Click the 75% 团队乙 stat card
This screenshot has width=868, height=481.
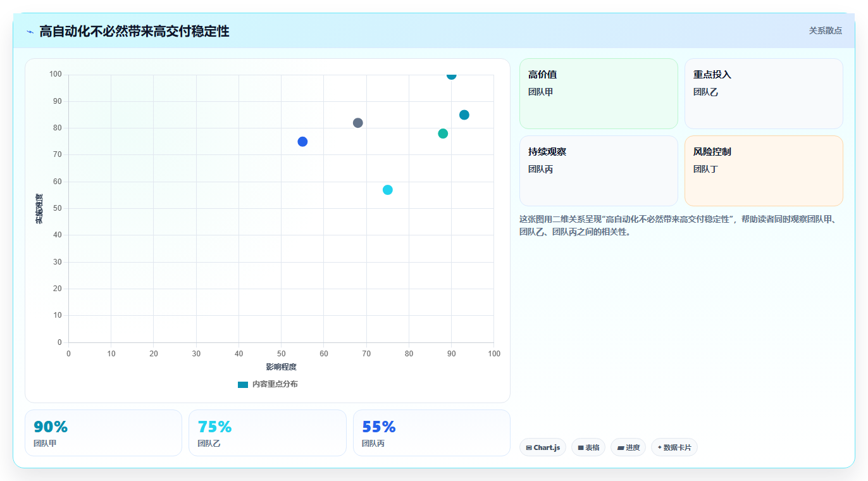tap(268, 433)
